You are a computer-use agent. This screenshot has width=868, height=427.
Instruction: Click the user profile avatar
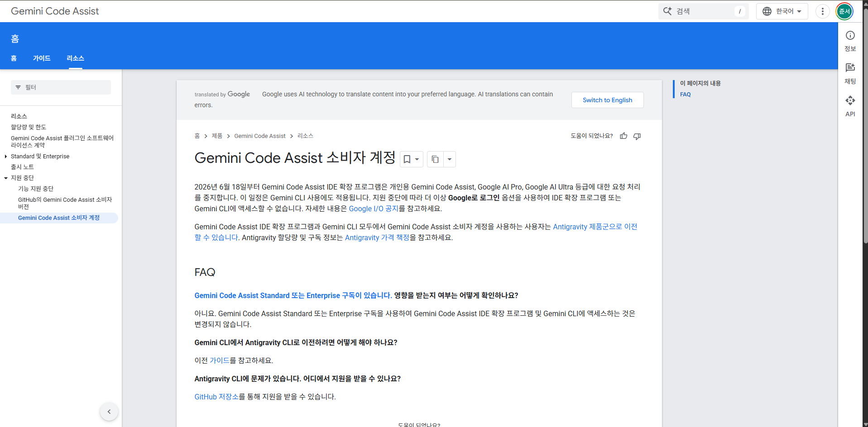[x=844, y=11]
